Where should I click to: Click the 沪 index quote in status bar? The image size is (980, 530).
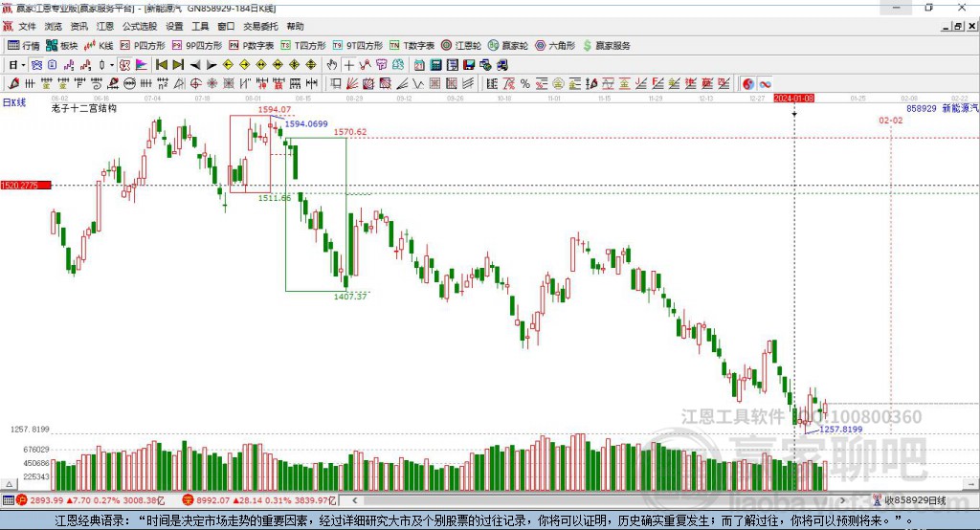click(x=90, y=500)
